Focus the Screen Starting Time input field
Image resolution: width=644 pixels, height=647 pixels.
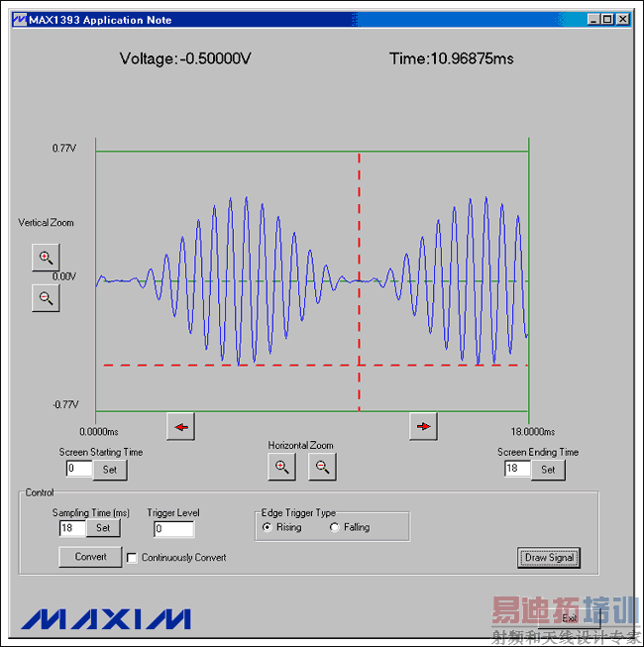(x=79, y=469)
